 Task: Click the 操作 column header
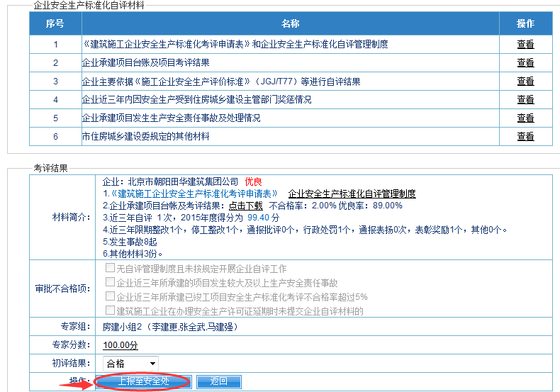525,24
